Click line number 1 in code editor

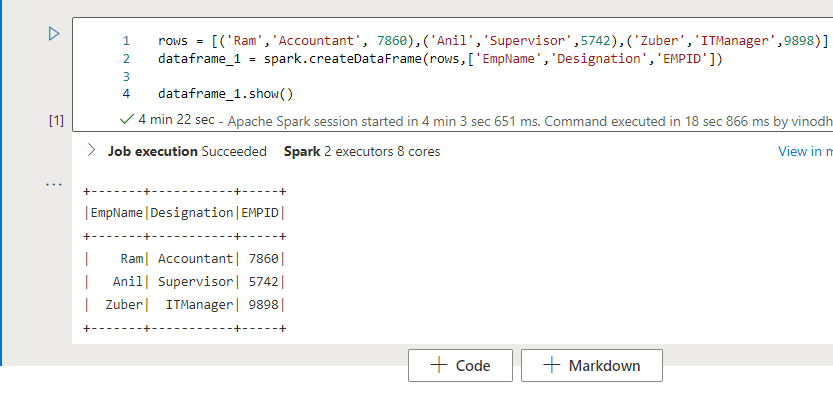(126, 41)
